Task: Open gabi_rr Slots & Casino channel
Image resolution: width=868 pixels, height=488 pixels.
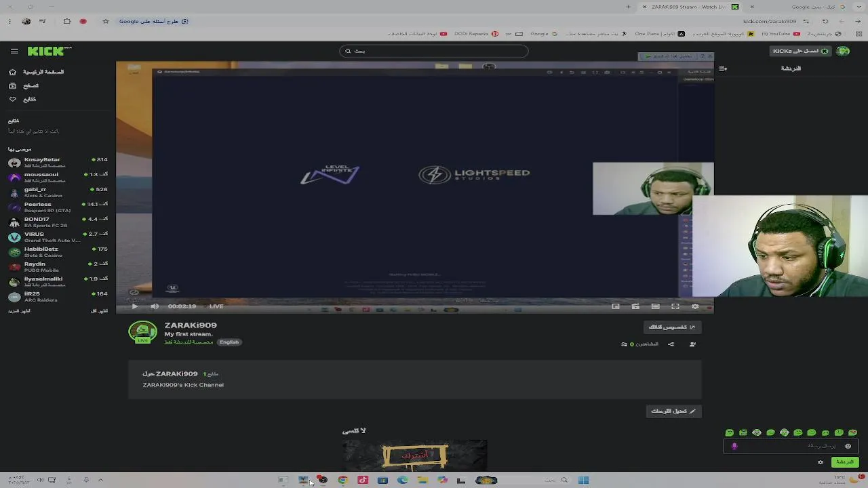Action: [58, 192]
